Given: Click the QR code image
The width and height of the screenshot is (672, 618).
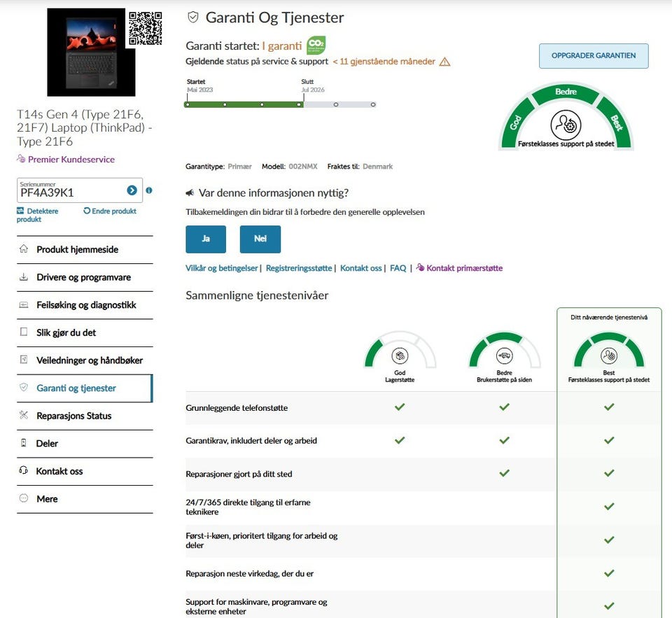Looking at the screenshot, I should click(146, 28).
